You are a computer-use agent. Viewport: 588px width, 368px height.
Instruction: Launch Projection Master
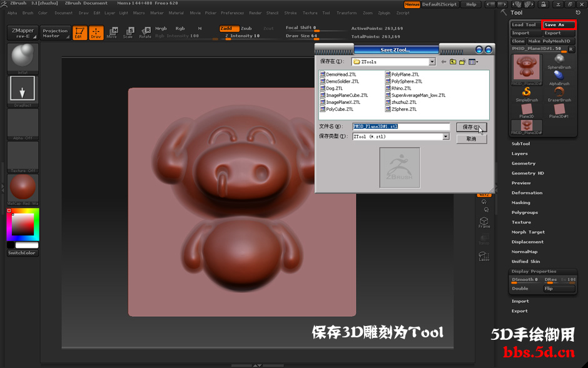coord(55,33)
